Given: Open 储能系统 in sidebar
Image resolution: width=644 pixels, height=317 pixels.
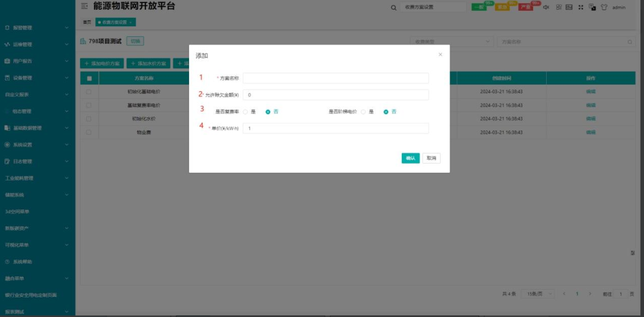Looking at the screenshot, I should pyautogui.click(x=38, y=195).
